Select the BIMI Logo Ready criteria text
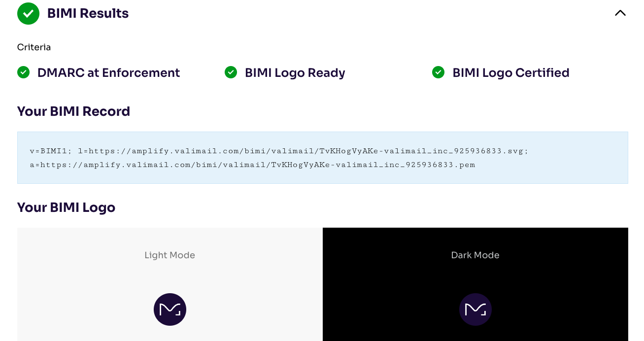 pos(295,73)
